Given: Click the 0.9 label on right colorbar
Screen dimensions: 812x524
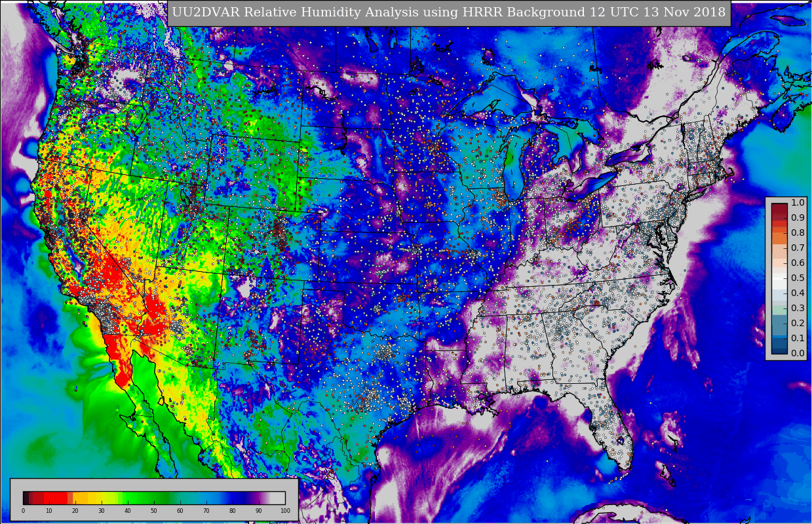Looking at the screenshot, I should pos(798,218).
